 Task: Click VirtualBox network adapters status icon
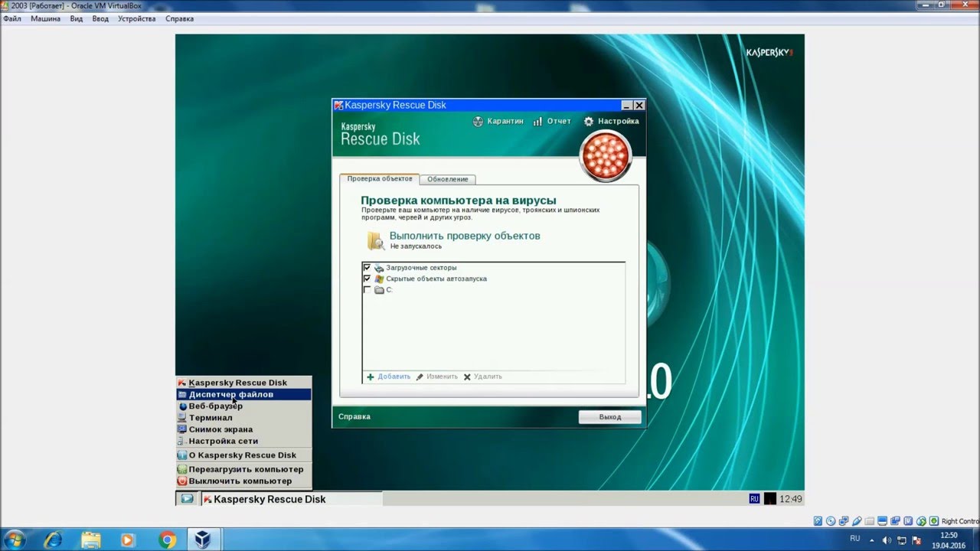(844, 521)
